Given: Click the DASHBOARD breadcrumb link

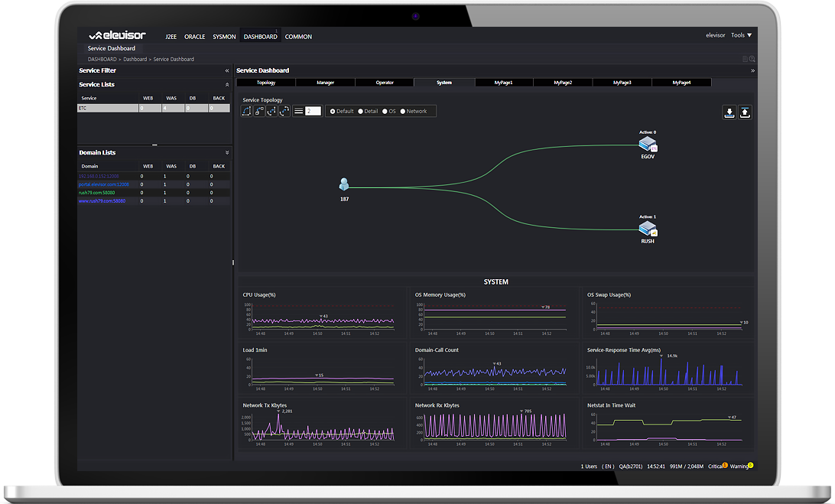Looking at the screenshot, I should coord(102,59).
